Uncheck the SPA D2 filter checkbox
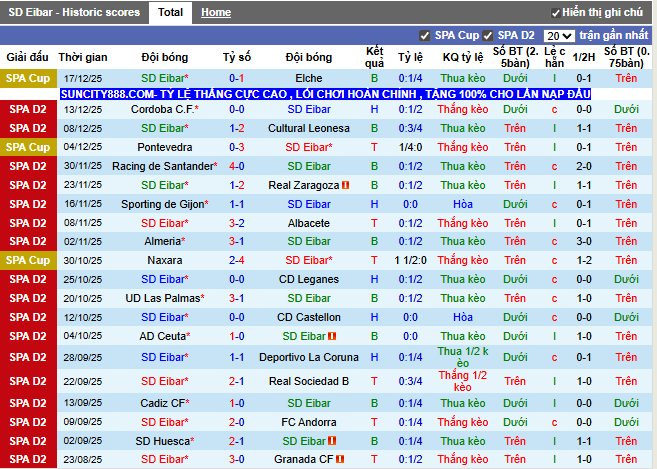This screenshot has width=657, height=469. tap(487, 36)
